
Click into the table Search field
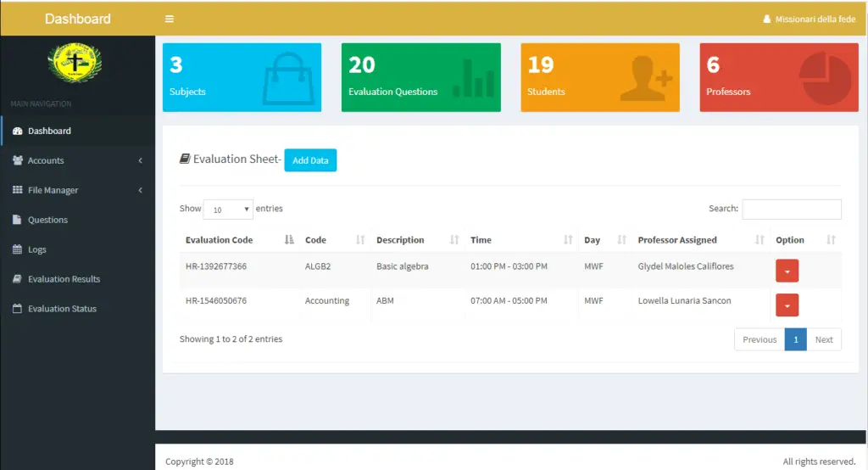click(x=792, y=210)
